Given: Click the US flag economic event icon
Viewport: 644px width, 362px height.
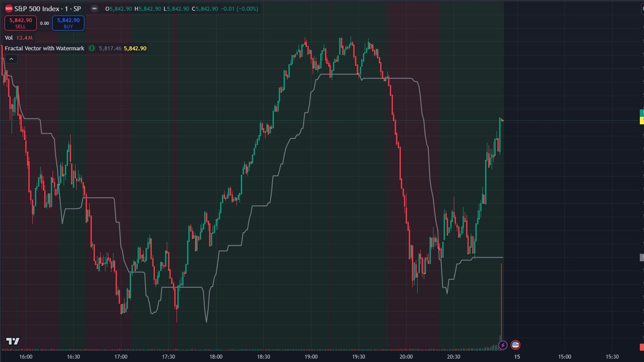Looking at the screenshot, I should pyautogui.click(x=515, y=345).
